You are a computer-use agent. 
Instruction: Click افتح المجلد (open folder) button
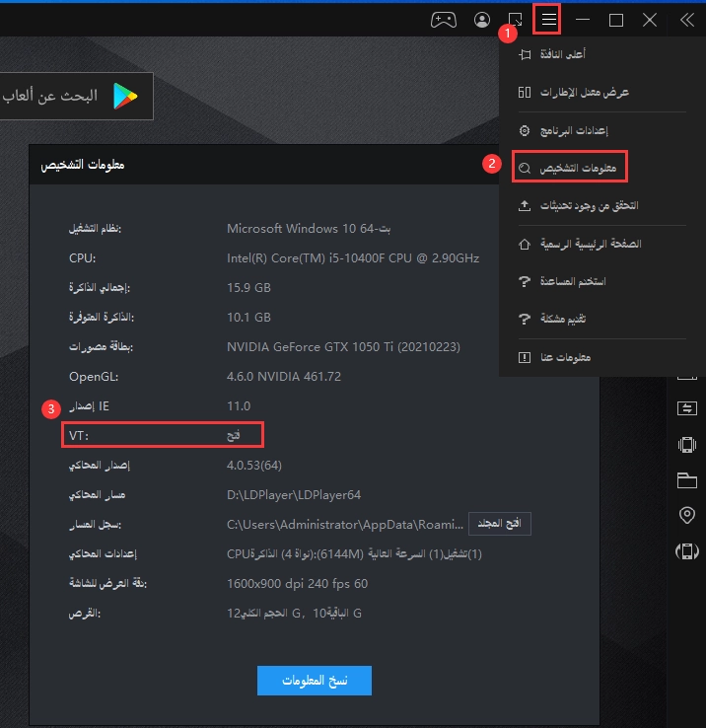tap(500, 524)
